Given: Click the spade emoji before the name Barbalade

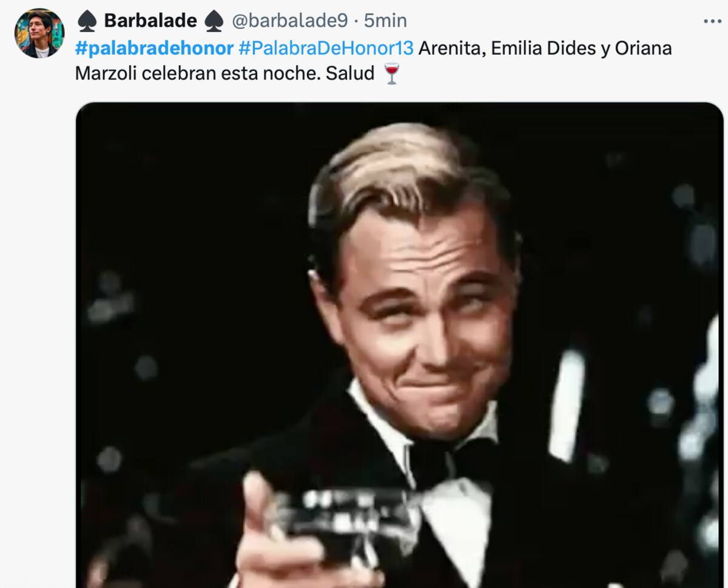Looking at the screenshot, I should 87,21.
